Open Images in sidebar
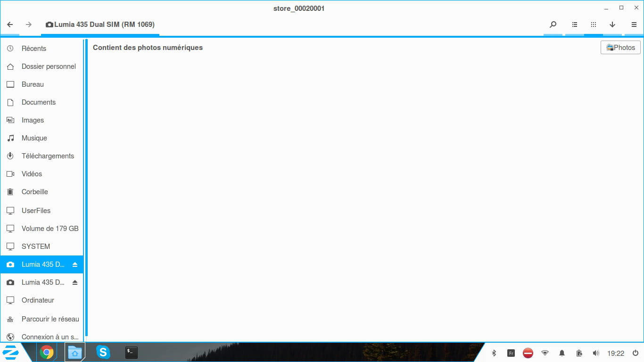The image size is (644, 362). 41,120
